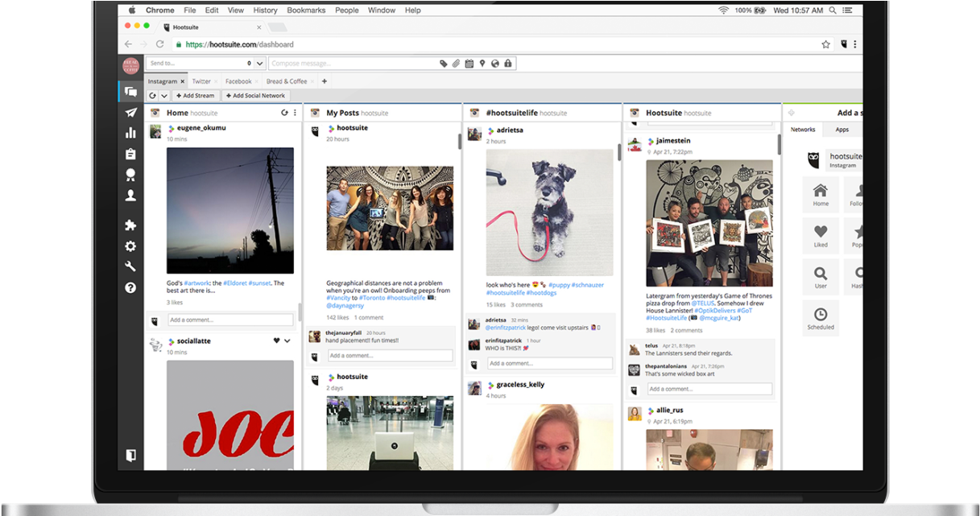
Task: Open the Bookmarks menu in menu bar
Action: [306, 10]
